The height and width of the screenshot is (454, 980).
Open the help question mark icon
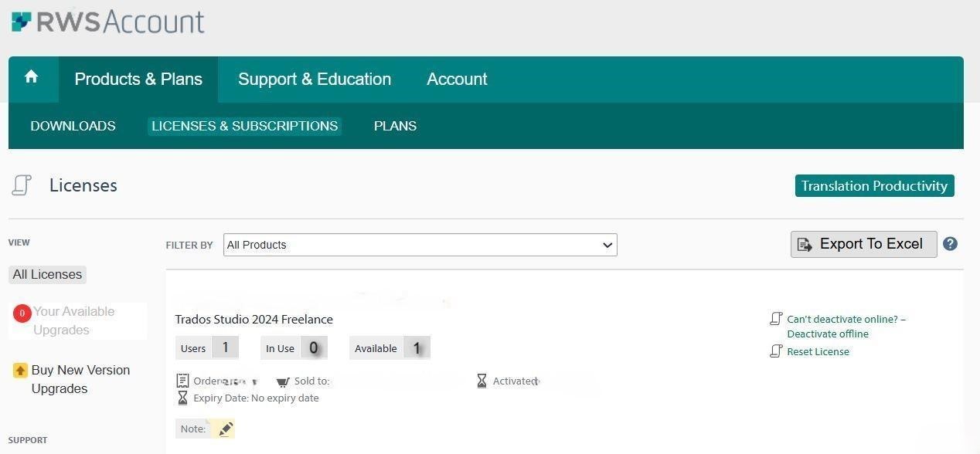951,244
